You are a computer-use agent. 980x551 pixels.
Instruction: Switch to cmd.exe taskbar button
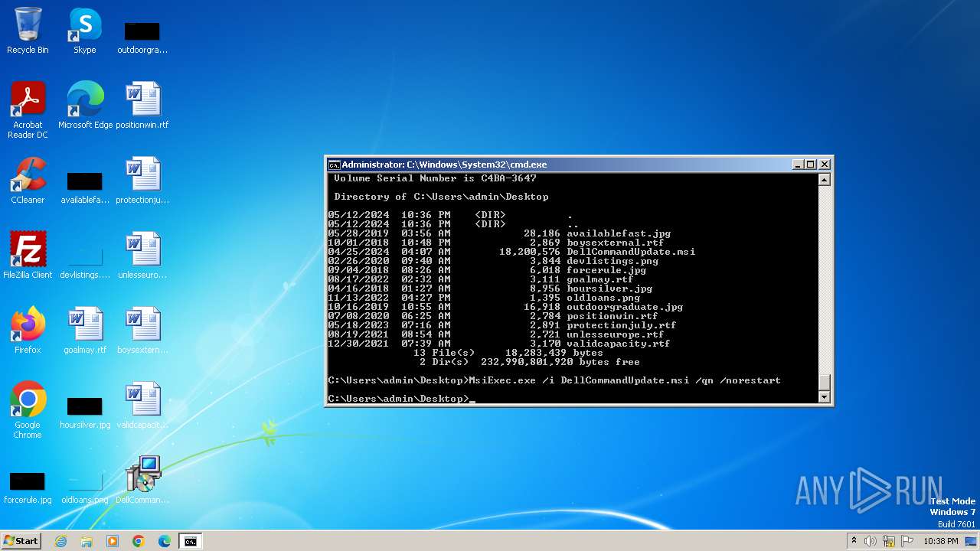pyautogui.click(x=190, y=541)
